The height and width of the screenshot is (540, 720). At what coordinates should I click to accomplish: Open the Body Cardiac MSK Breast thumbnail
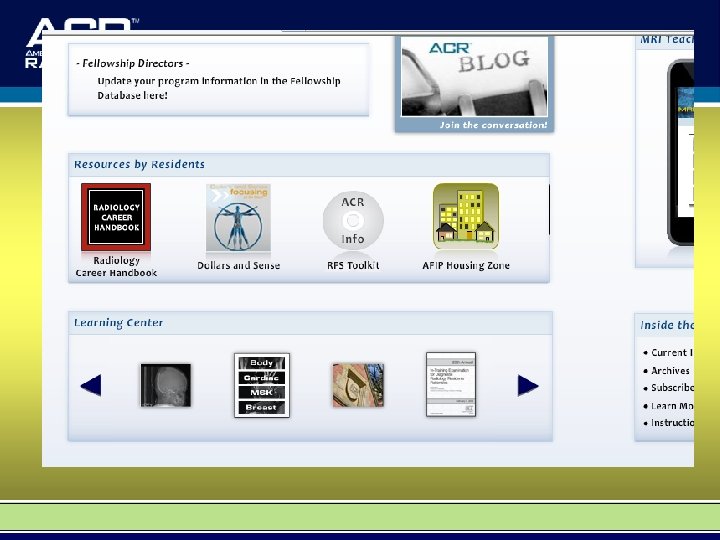pos(262,385)
